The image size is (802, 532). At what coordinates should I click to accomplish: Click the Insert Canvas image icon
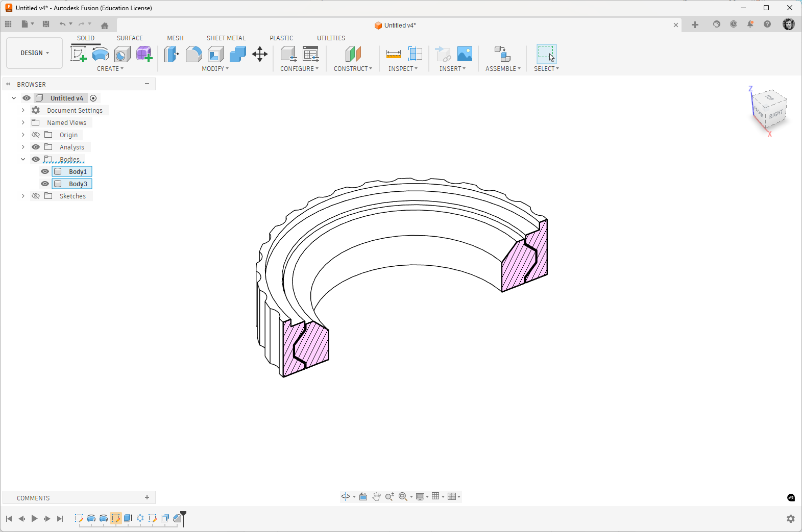pos(465,54)
